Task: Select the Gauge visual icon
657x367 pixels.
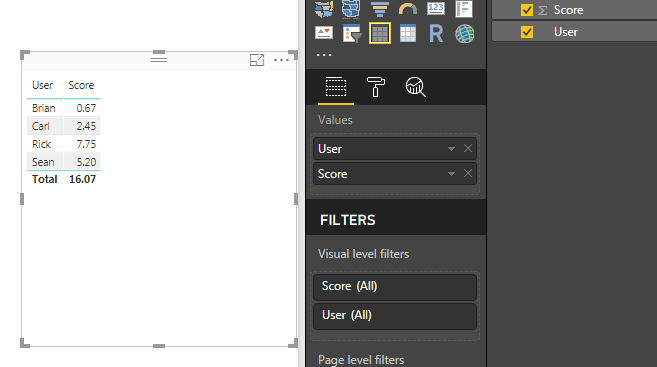Action: [x=408, y=9]
